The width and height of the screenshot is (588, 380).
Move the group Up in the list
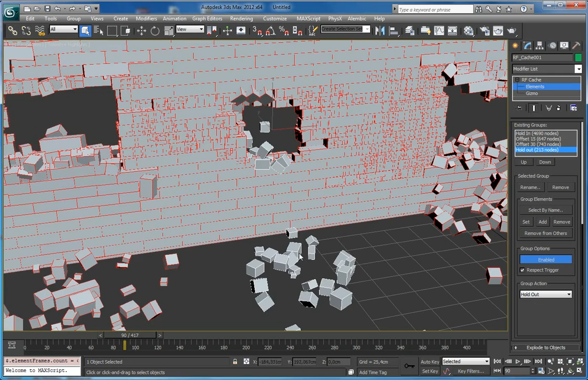pyautogui.click(x=523, y=162)
